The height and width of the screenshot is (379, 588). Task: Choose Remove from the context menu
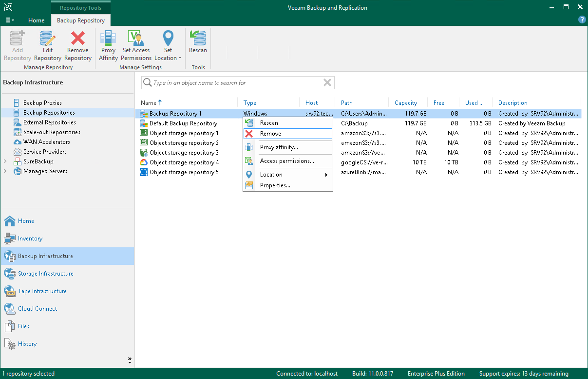[288, 134]
